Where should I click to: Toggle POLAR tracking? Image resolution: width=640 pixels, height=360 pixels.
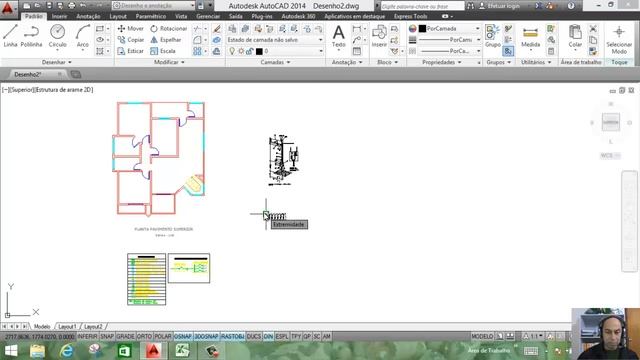163,336
